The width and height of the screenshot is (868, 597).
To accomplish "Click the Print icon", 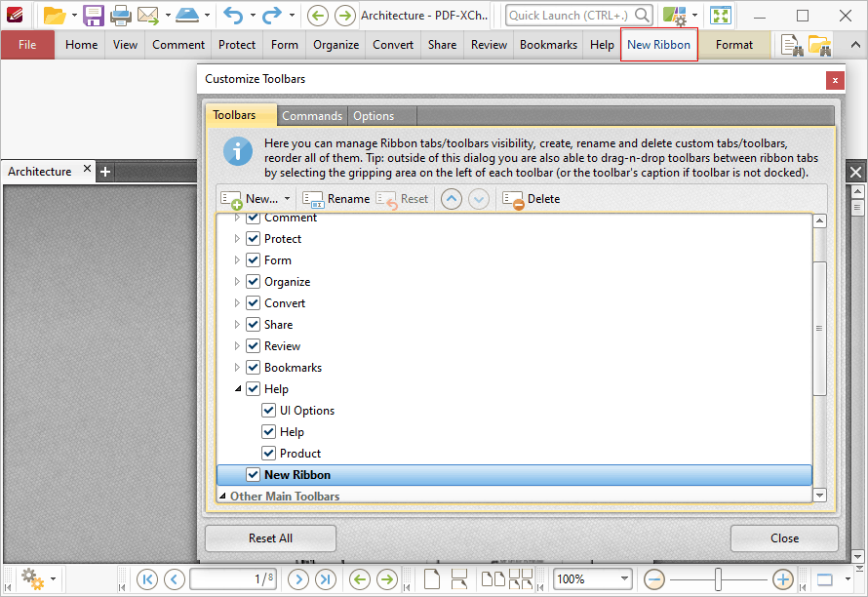I will [x=121, y=16].
